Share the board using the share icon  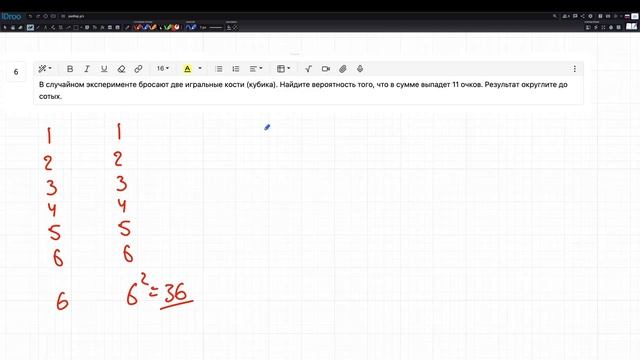[x=582, y=16]
